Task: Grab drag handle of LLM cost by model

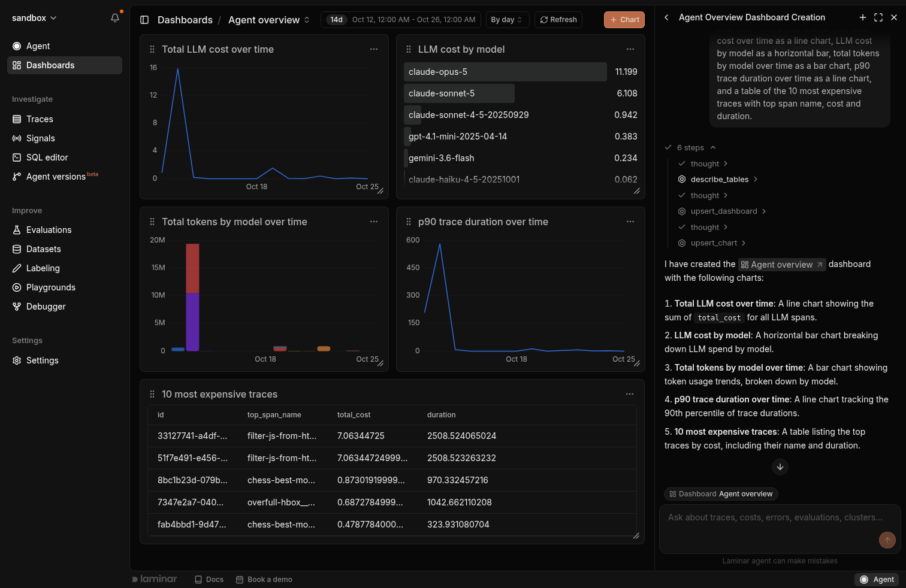Action: click(409, 49)
